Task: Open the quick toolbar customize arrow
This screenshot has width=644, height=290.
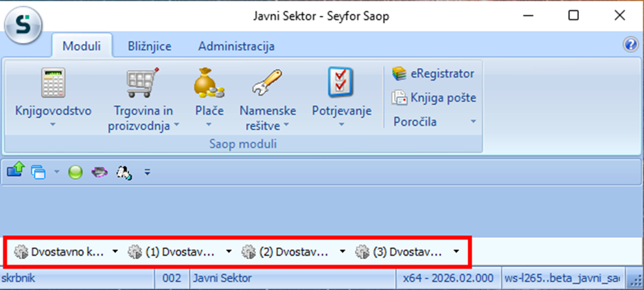Action: point(147,172)
